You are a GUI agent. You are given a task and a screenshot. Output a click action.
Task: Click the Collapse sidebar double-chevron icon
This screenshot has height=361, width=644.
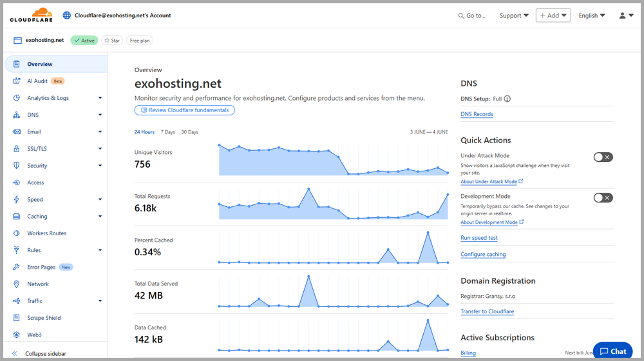(15, 354)
